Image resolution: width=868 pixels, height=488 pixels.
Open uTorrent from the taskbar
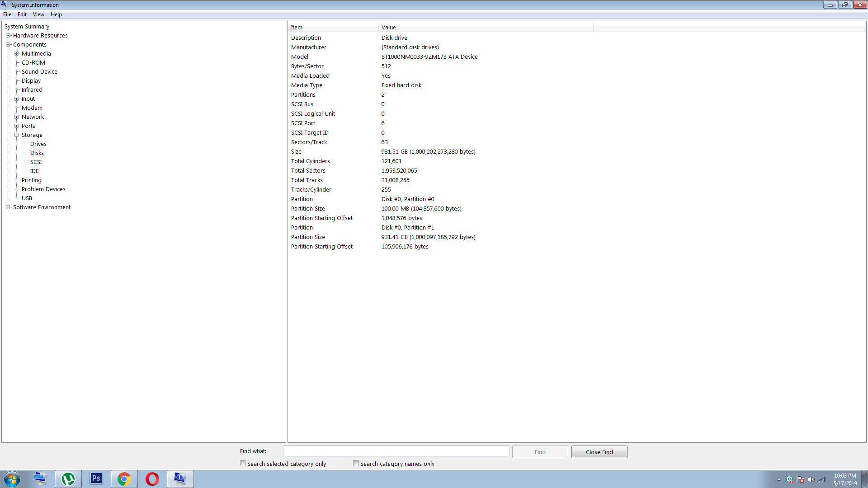68,479
